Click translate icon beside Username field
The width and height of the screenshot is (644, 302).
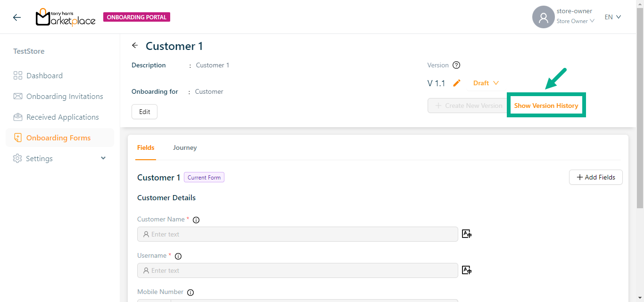(x=467, y=270)
